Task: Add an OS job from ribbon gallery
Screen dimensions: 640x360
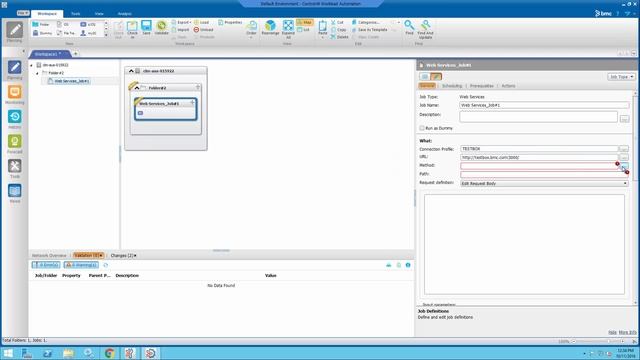Action: pos(63,24)
